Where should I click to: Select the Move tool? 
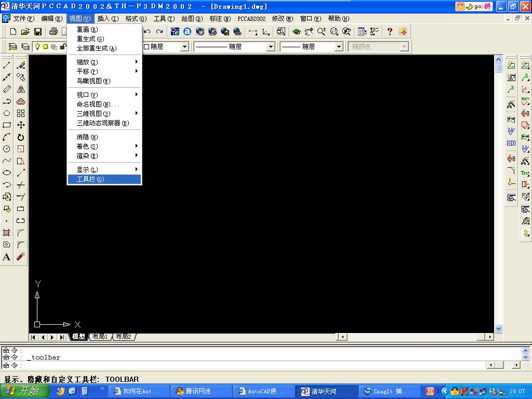(21, 125)
